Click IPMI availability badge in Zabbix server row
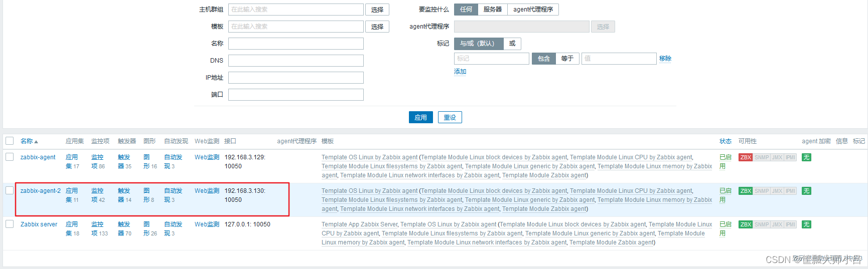The width and height of the screenshot is (868, 269). tap(791, 224)
